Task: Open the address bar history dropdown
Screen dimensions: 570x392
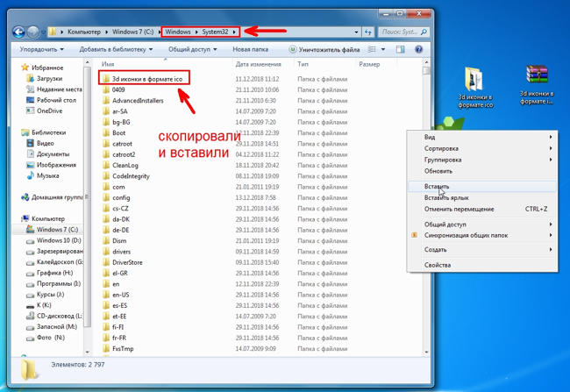Action: [356, 32]
